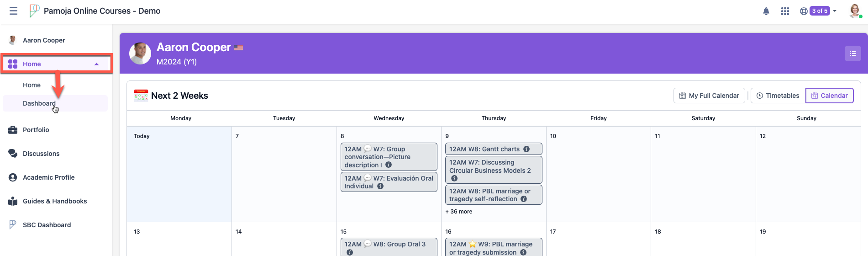The width and height of the screenshot is (868, 256).
Task: Click info icon on W8: Gantt charts
Action: [x=526, y=149]
